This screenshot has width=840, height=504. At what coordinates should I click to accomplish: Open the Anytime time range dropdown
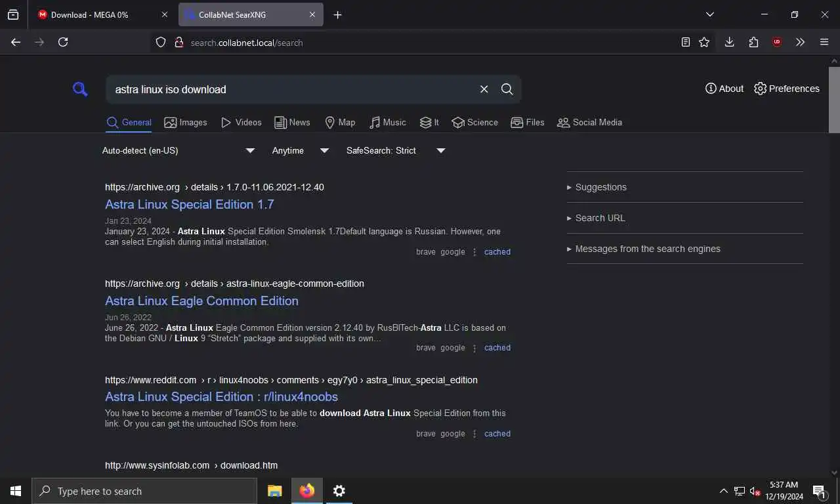(x=301, y=150)
